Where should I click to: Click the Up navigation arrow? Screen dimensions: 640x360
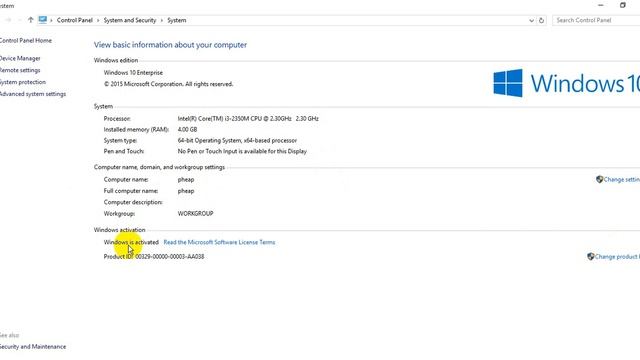[30, 20]
